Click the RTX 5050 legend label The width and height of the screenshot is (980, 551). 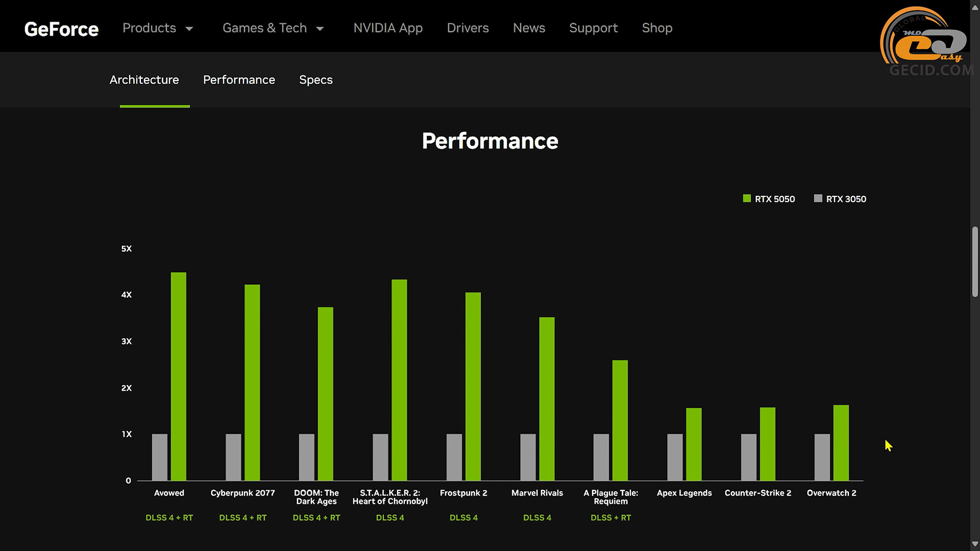[x=775, y=199]
